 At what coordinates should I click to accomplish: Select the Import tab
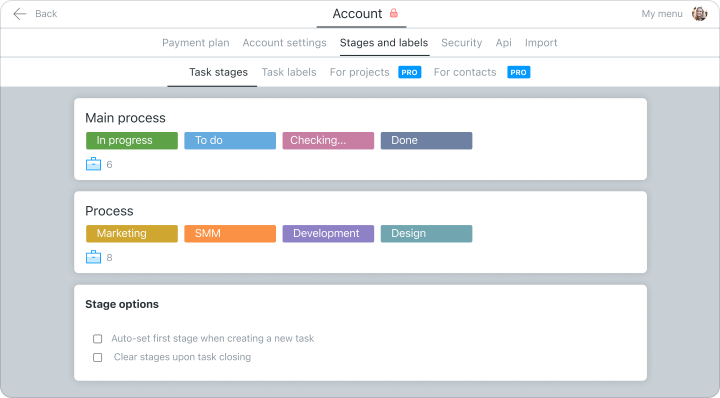tap(541, 43)
